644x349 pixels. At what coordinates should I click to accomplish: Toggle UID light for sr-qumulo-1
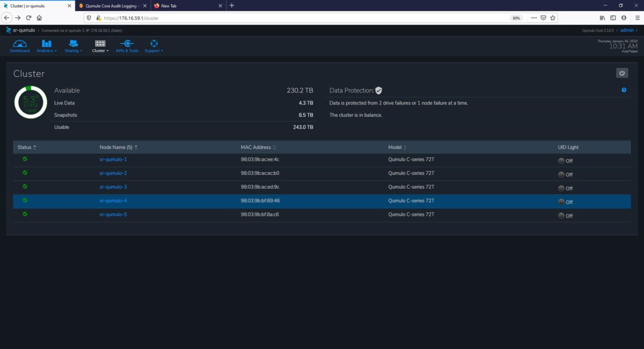561,161
